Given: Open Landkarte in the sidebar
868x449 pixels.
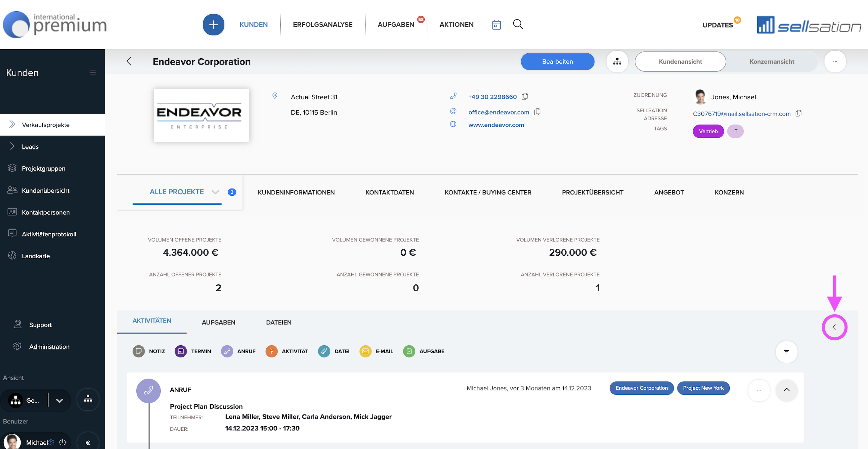Looking at the screenshot, I should [x=52, y=256].
